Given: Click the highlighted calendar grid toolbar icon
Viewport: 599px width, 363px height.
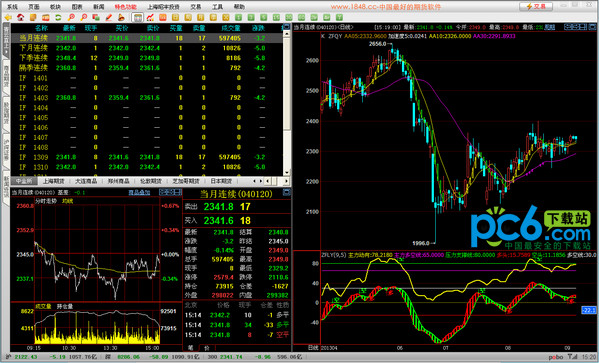Looking at the screenshot, I should (137, 17).
